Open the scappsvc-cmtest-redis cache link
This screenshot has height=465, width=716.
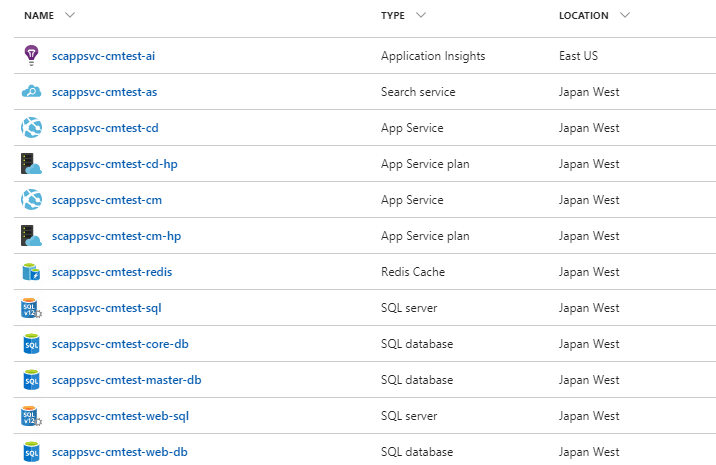(112, 272)
